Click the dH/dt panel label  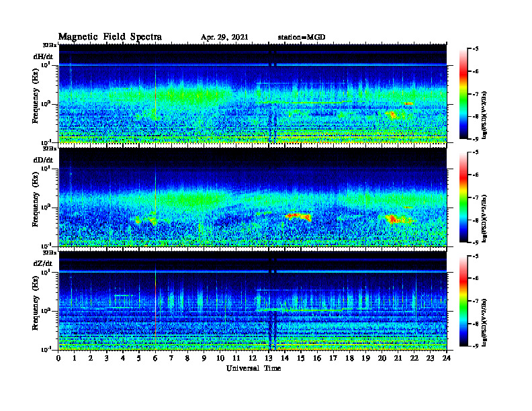(x=43, y=56)
